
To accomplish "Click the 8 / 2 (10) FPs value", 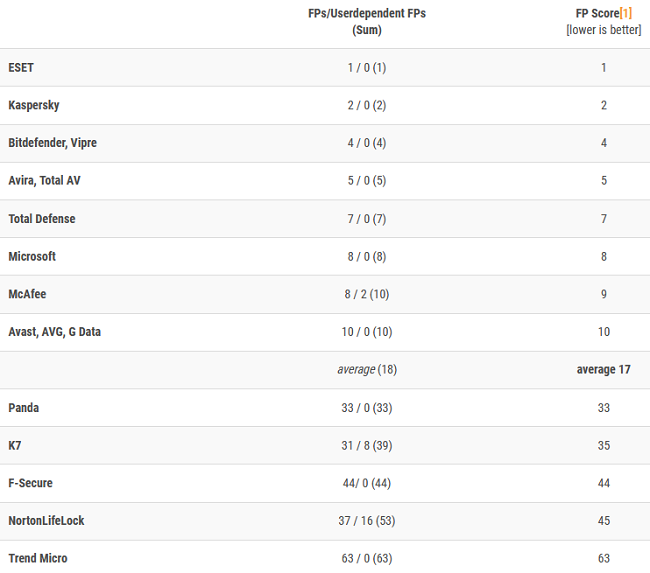I will coord(367,294).
